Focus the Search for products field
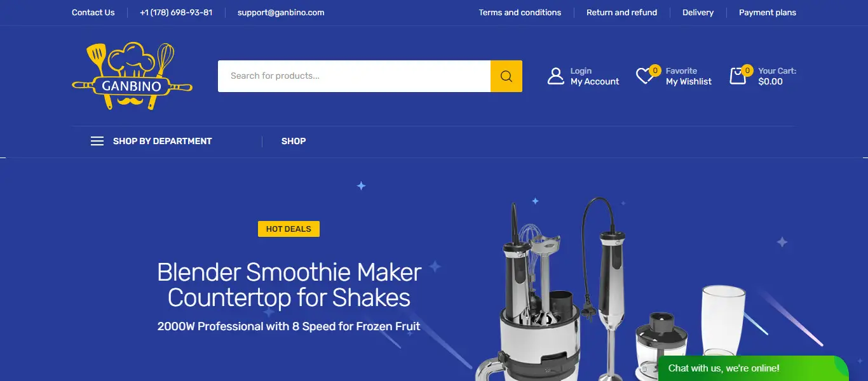The image size is (868, 381). 354,76
